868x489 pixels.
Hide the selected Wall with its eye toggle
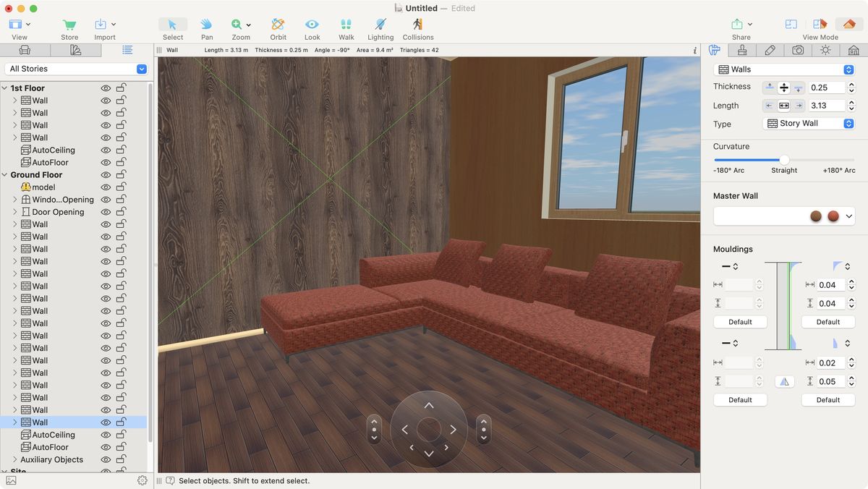click(x=106, y=422)
